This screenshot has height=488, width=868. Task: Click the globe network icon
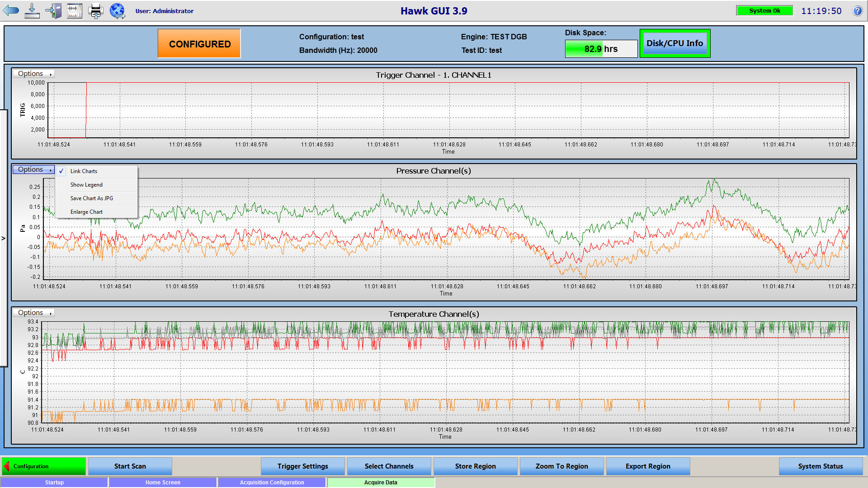click(117, 10)
